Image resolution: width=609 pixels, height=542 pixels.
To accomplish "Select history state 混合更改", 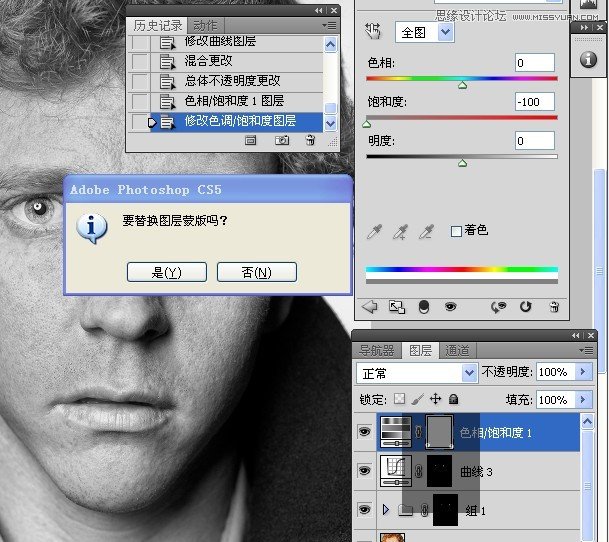I will [x=236, y=61].
